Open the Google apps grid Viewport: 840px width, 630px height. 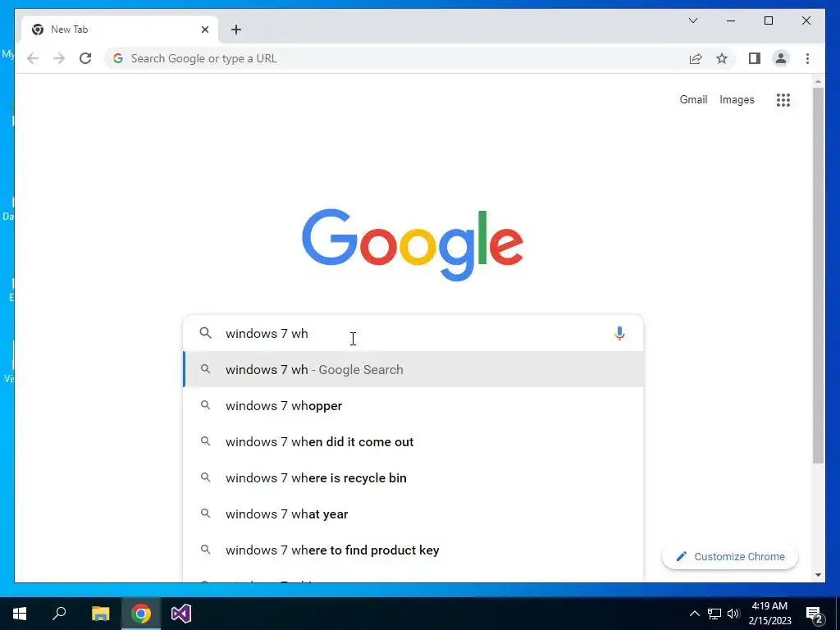coord(783,99)
